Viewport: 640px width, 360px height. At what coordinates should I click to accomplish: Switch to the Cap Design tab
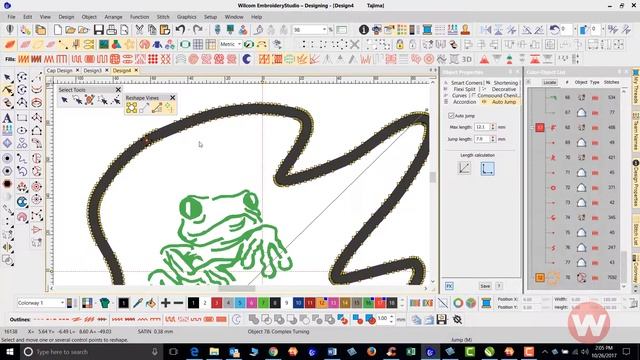59,71
